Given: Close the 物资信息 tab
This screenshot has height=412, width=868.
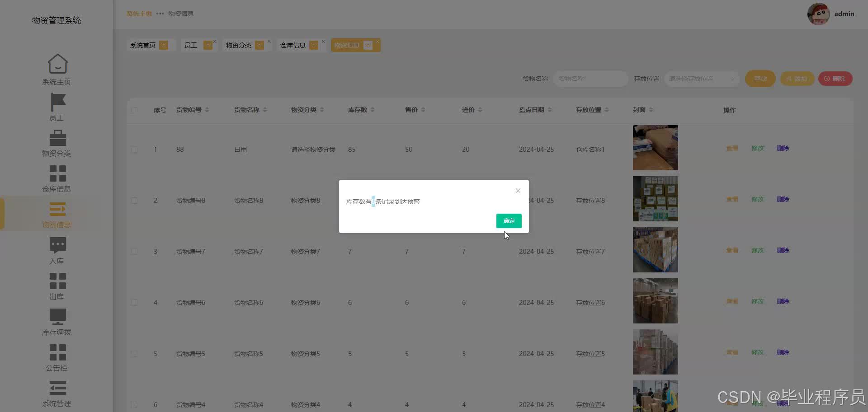Looking at the screenshot, I should tap(377, 42).
